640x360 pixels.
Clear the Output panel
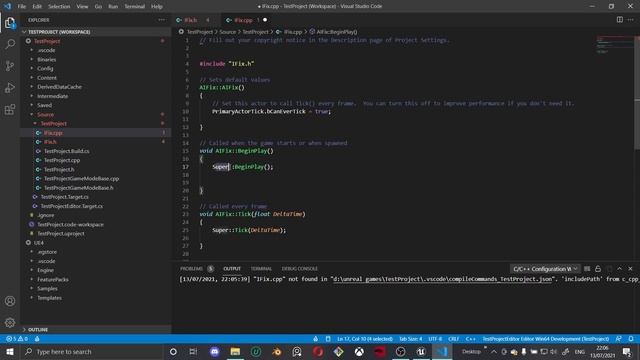[587, 269]
